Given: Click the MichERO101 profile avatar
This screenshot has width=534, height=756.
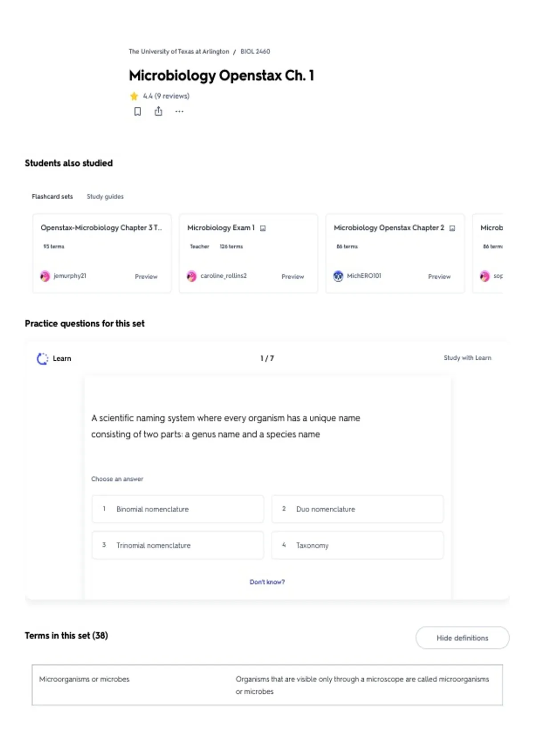Looking at the screenshot, I should click(x=338, y=276).
